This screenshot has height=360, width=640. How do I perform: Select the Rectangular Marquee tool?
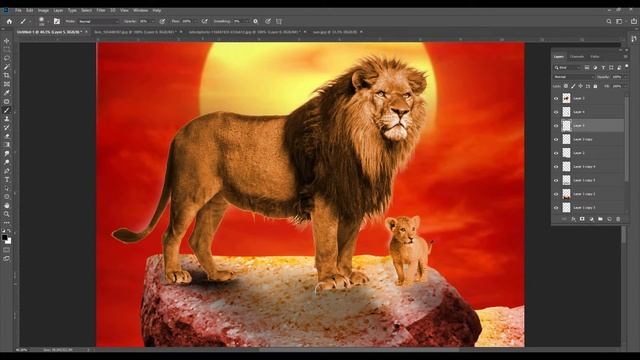(x=7, y=49)
